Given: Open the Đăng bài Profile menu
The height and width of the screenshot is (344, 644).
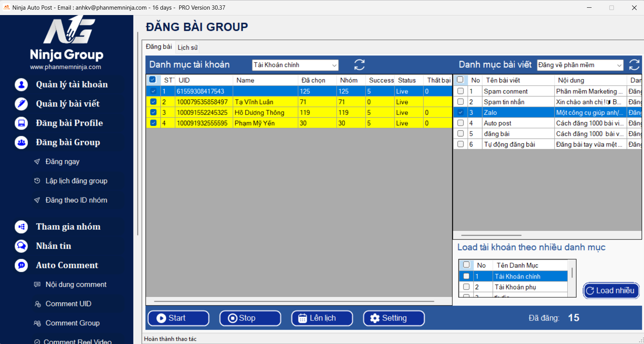Looking at the screenshot, I should point(69,123).
